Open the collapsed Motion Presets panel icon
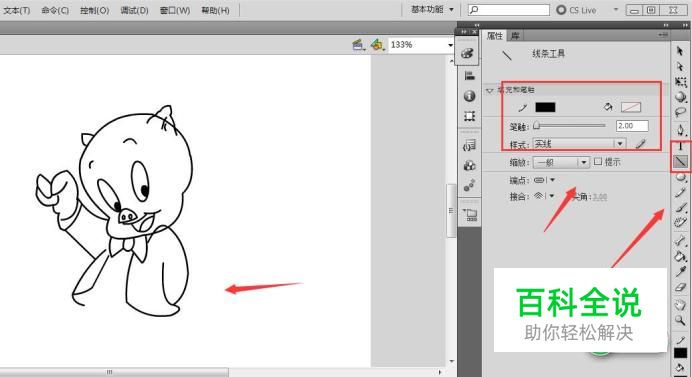This screenshot has width=692, height=377. coord(469,186)
